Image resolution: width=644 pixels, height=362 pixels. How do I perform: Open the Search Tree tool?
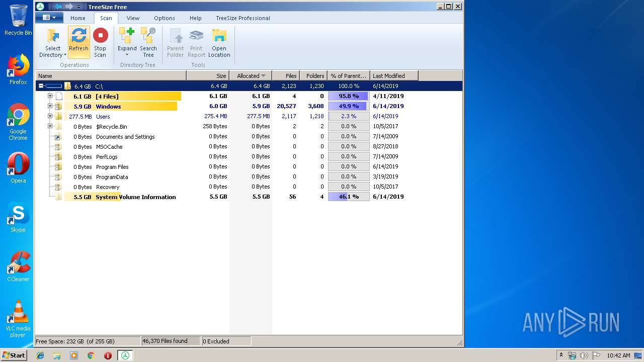pyautogui.click(x=148, y=42)
